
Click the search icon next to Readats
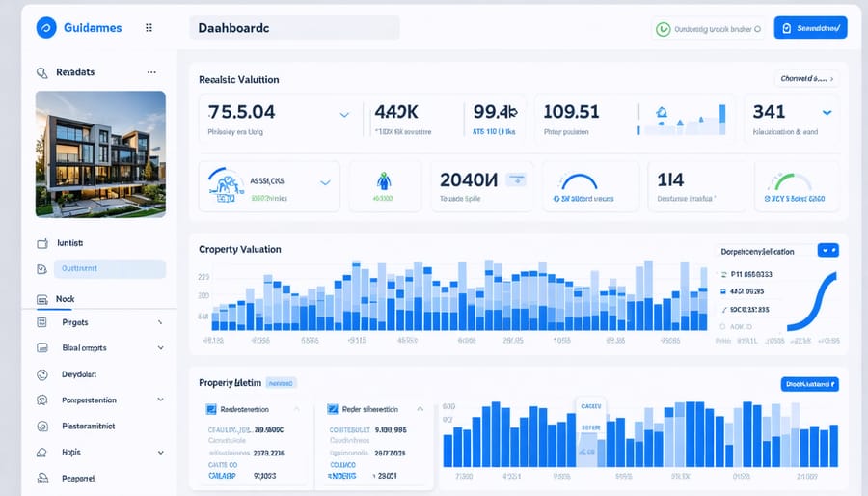41,72
